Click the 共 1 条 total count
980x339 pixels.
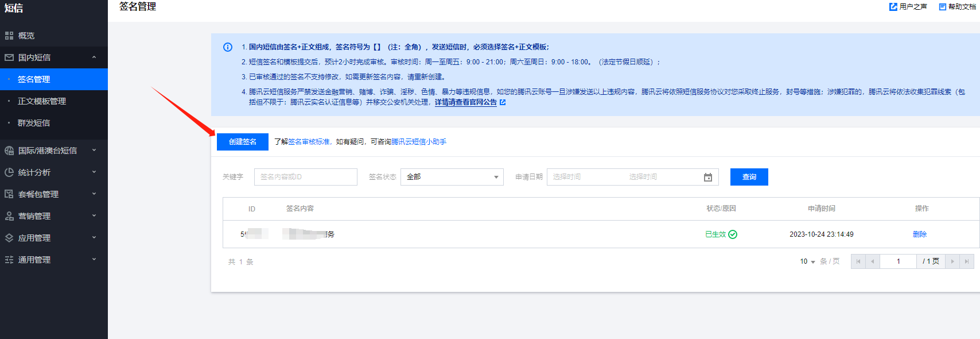coord(241,262)
